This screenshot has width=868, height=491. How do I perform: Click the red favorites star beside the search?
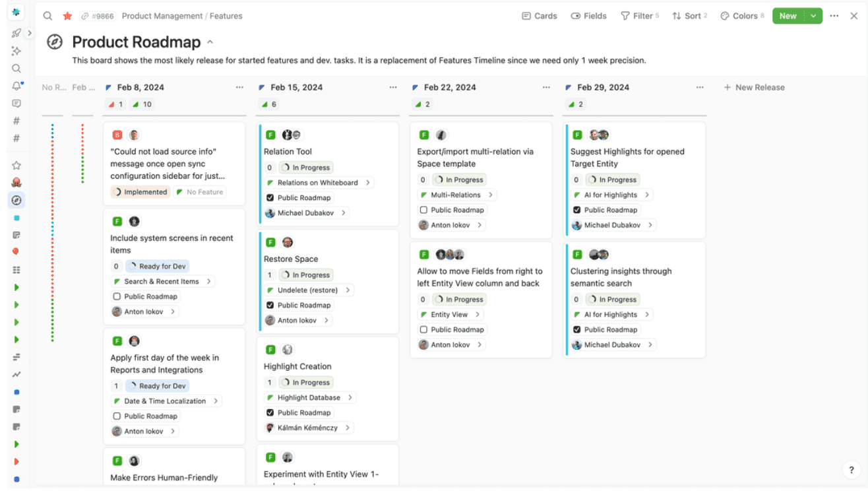67,16
